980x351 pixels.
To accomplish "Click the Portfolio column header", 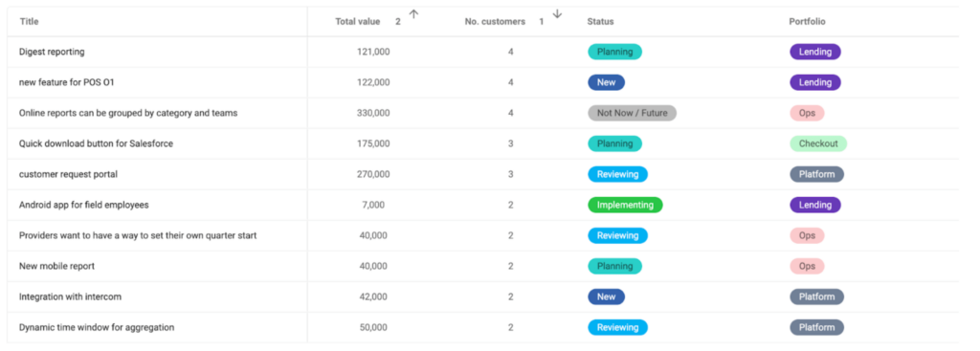I will pyautogui.click(x=807, y=21).
